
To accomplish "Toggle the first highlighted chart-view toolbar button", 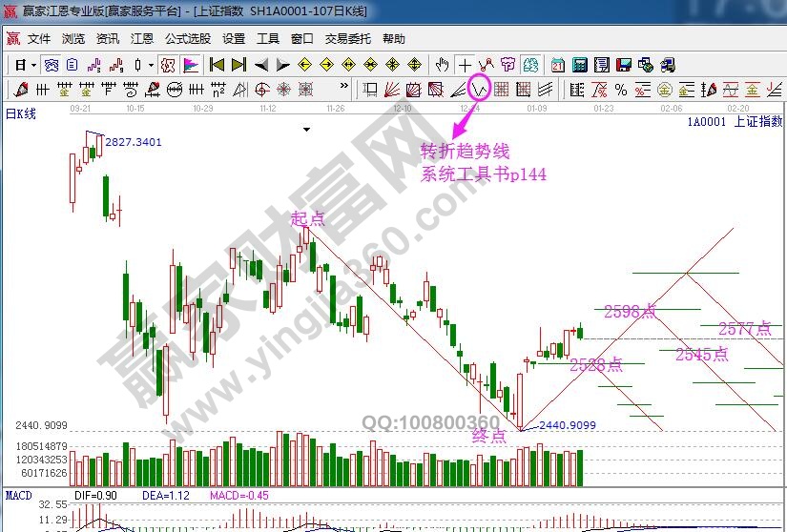I will 52,65.
